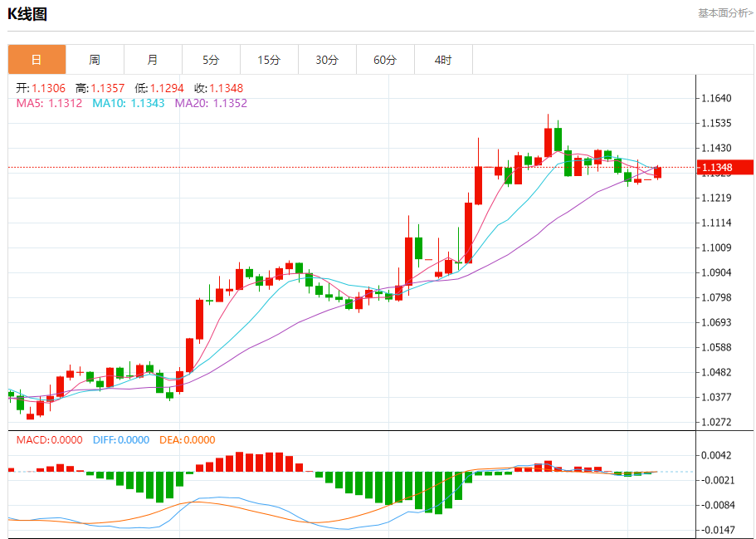
Task: Click the 1.1009 price axis label
Action: pyautogui.click(x=716, y=247)
